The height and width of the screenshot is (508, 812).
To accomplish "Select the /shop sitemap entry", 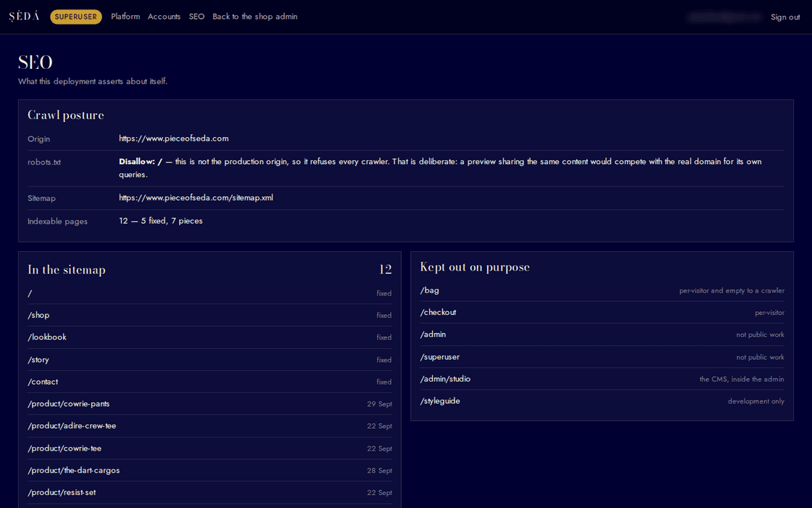I will tap(210, 315).
